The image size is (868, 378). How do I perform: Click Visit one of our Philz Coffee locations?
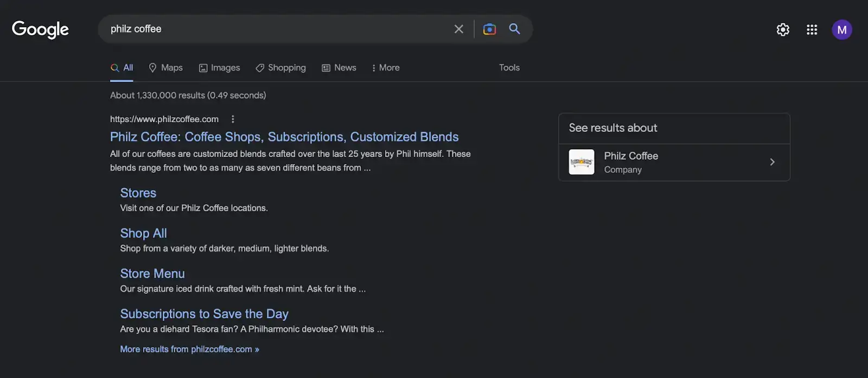coord(194,208)
